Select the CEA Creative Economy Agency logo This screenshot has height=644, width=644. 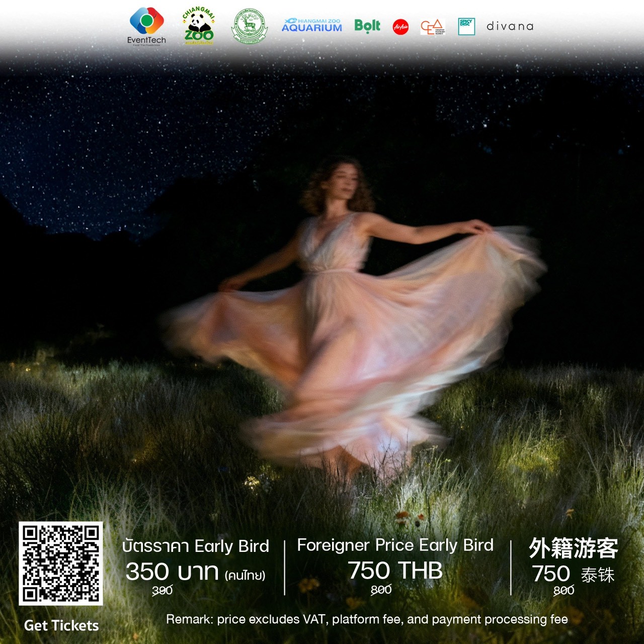(x=432, y=27)
